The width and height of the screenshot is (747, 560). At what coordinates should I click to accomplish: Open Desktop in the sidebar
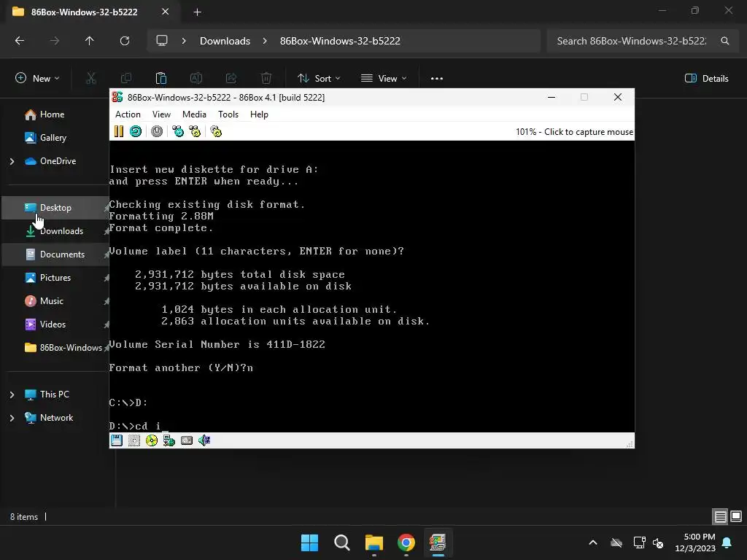[x=55, y=208]
